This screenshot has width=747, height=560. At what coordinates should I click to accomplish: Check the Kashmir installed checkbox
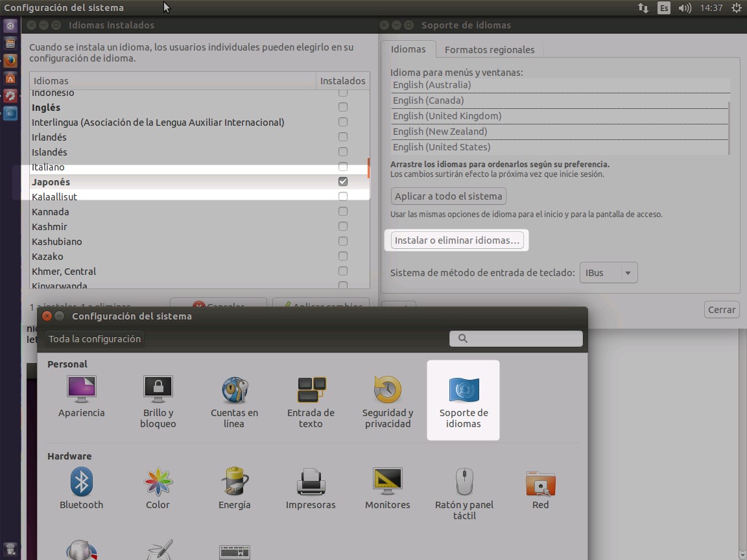(343, 226)
